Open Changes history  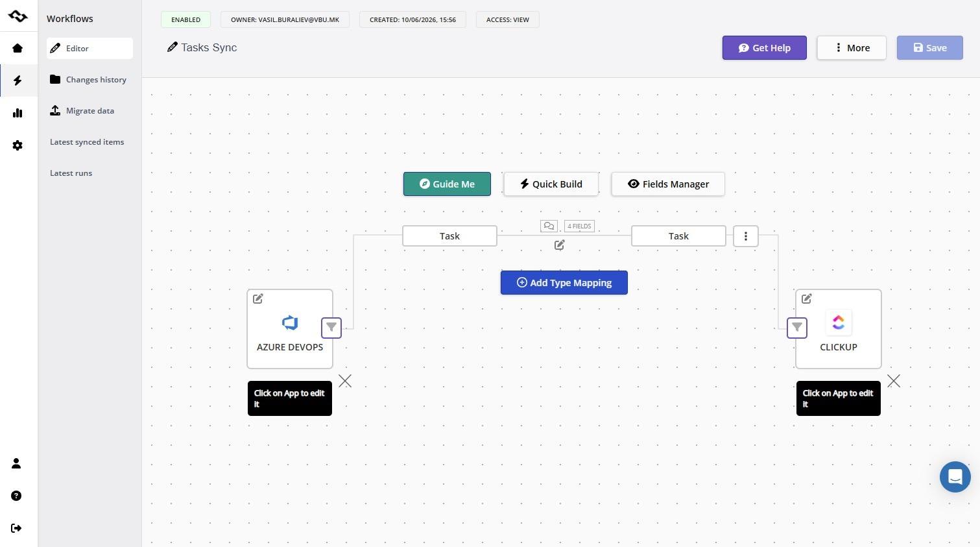pos(90,79)
